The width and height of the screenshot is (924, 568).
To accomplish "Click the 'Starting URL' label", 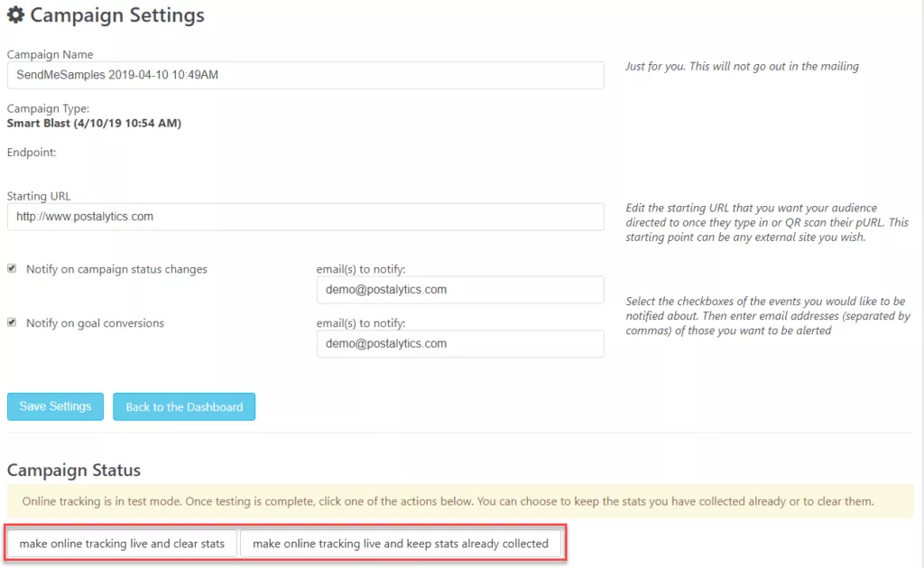I will 39,196.
